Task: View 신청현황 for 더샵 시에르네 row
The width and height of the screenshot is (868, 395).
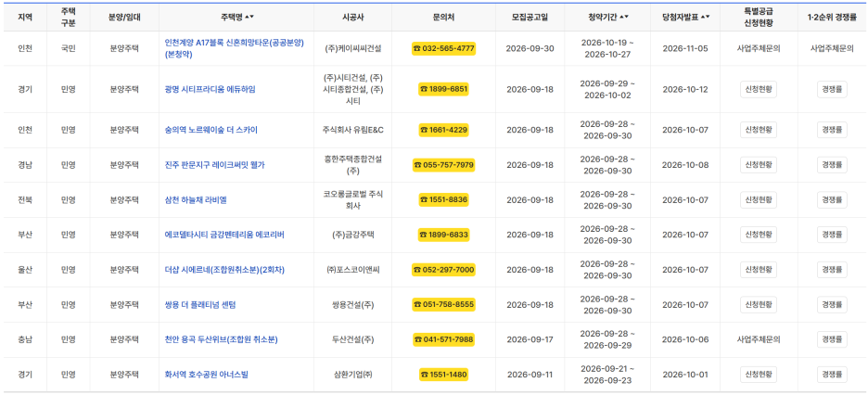Action: pos(759,270)
